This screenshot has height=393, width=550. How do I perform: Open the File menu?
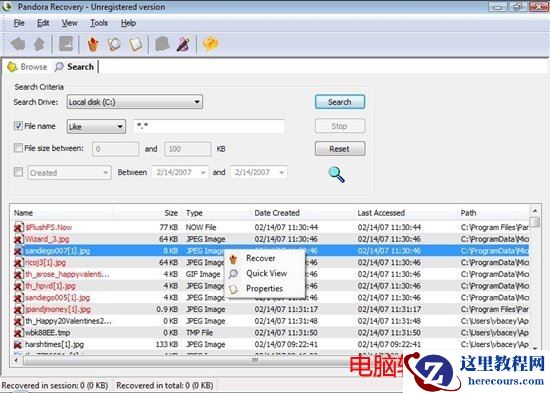(19, 23)
